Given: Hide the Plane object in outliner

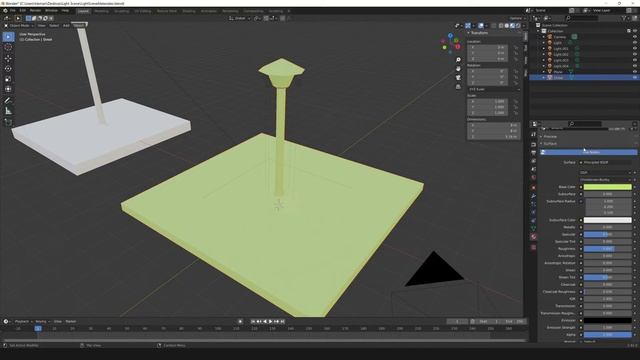Looking at the screenshot, I should [x=634, y=72].
